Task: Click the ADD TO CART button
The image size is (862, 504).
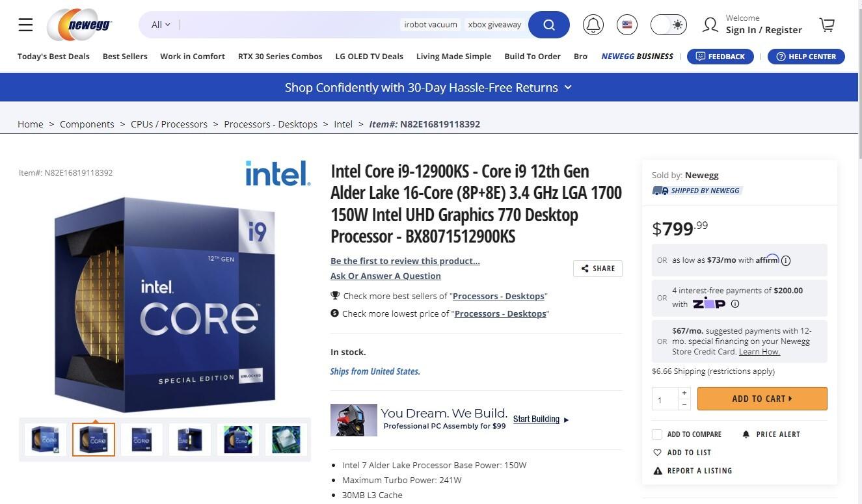Action: (x=761, y=398)
